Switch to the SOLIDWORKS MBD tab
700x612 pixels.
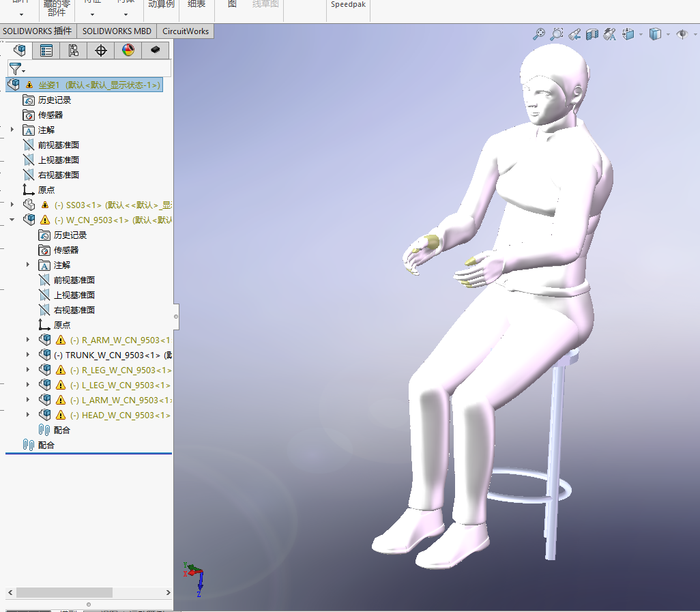point(117,31)
